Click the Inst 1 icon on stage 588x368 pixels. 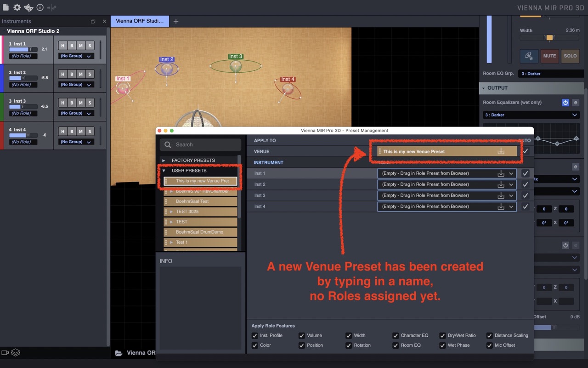(x=123, y=88)
